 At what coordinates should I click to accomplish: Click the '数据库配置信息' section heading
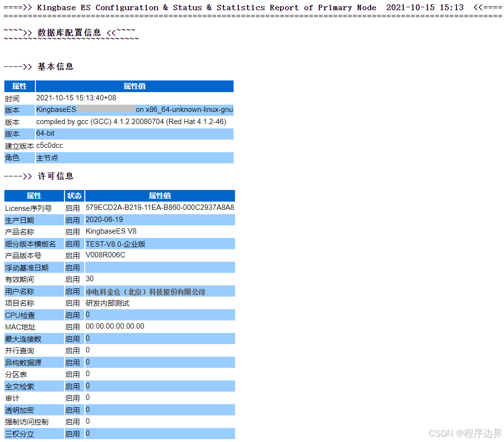pyautogui.click(x=69, y=33)
